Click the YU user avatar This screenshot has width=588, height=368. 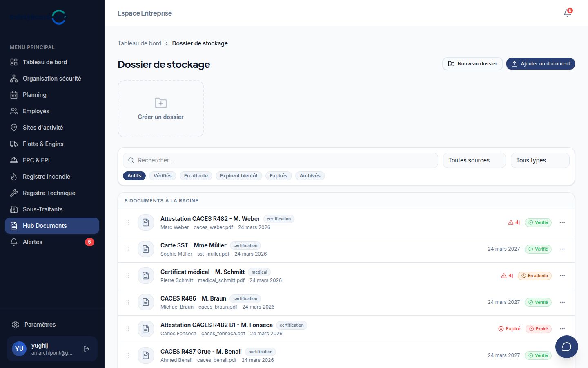point(19,349)
